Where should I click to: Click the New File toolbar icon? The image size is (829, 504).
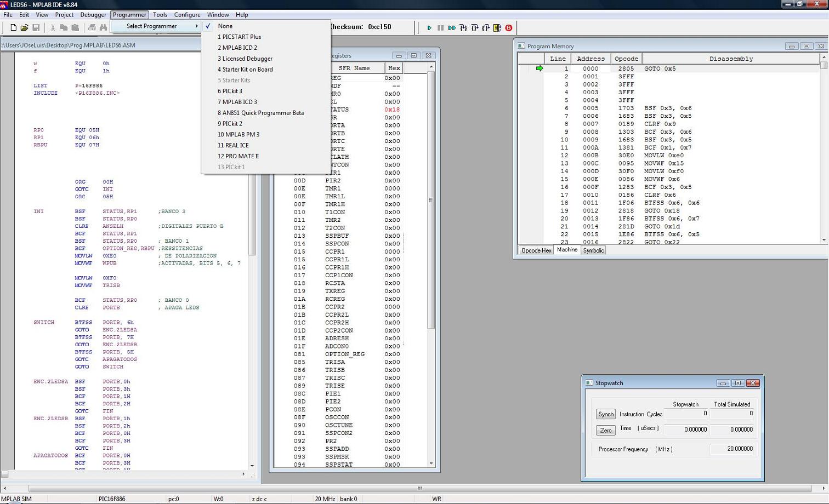point(13,27)
